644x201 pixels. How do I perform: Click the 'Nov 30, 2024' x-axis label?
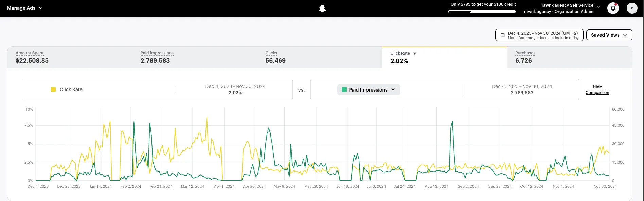605,186
